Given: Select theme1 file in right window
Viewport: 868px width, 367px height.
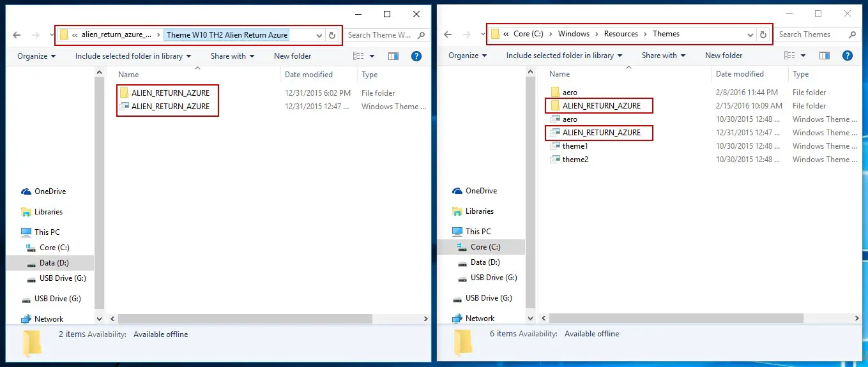Looking at the screenshot, I should tap(568, 146).
